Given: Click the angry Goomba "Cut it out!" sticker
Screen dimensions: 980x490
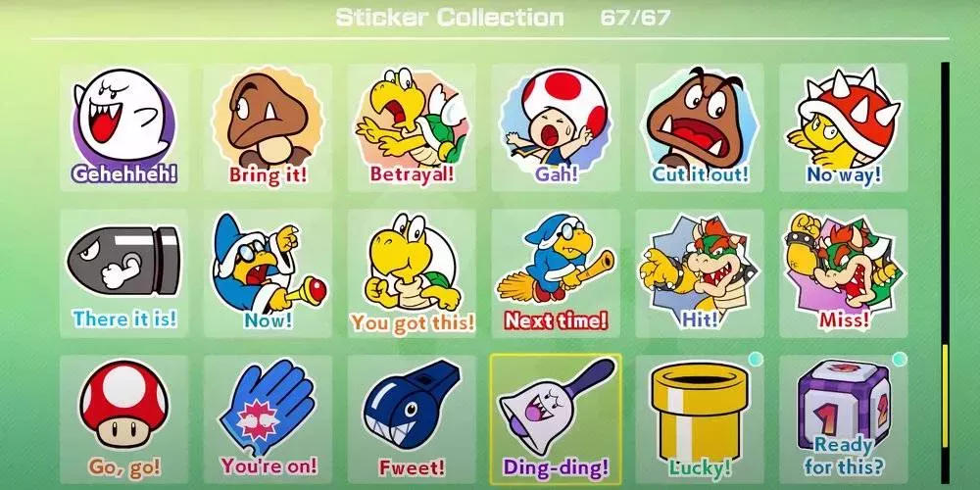Looking at the screenshot, I should pos(700,127).
